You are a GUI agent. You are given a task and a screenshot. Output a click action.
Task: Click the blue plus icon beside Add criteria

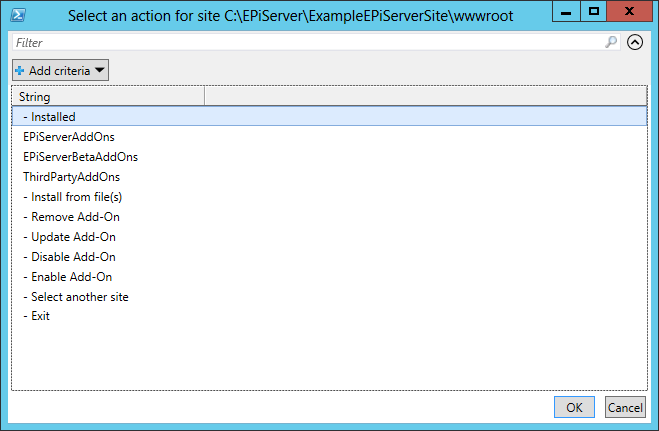[x=20, y=71]
